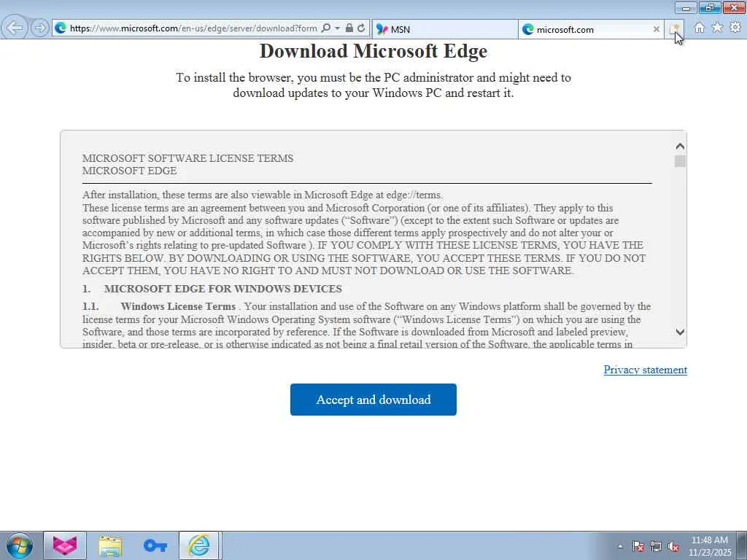This screenshot has width=747, height=560.
Task: Click the Internet Explorer taskbar icon
Action: [x=198, y=545]
